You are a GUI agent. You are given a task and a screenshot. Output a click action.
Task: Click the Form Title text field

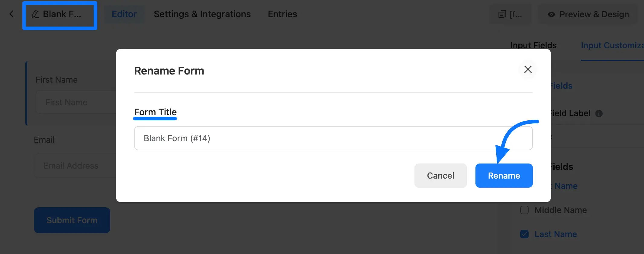[333, 138]
